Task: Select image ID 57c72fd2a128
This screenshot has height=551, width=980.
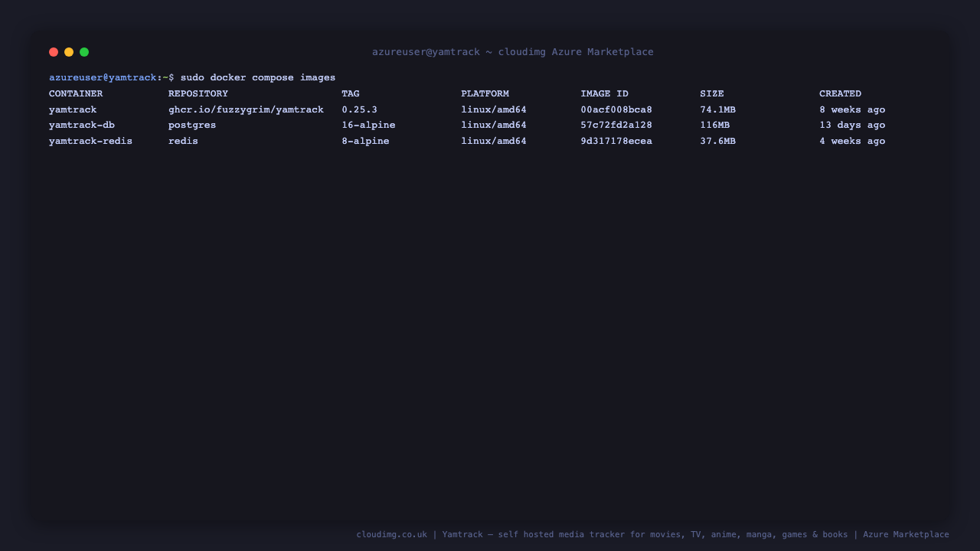Action: point(616,126)
